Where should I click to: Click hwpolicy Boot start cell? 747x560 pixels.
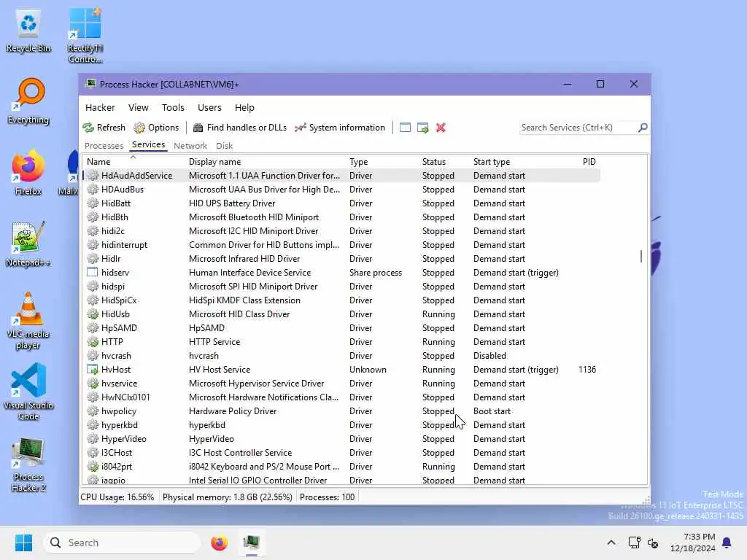(492, 411)
